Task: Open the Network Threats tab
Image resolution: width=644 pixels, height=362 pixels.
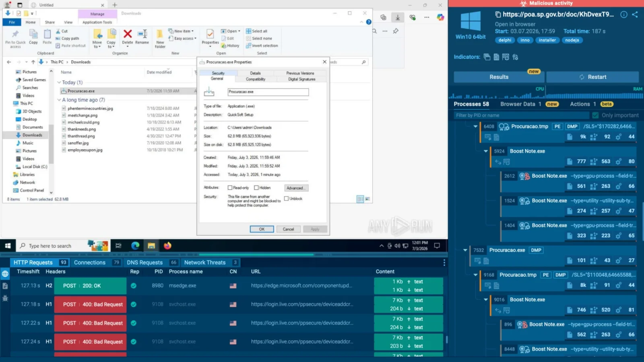Action: (x=211, y=262)
